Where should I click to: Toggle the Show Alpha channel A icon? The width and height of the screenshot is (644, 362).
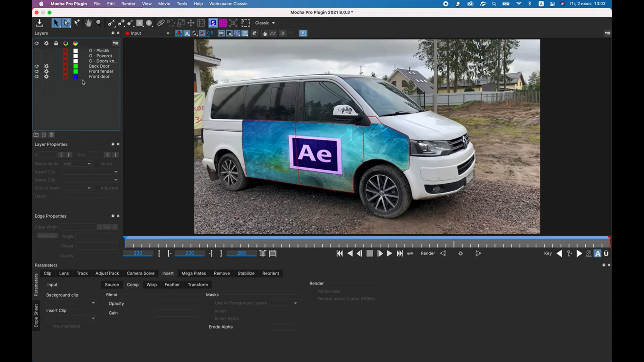pos(187,33)
